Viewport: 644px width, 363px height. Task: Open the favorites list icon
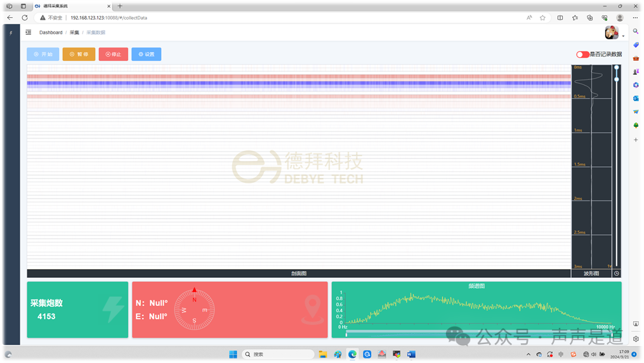(575, 18)
